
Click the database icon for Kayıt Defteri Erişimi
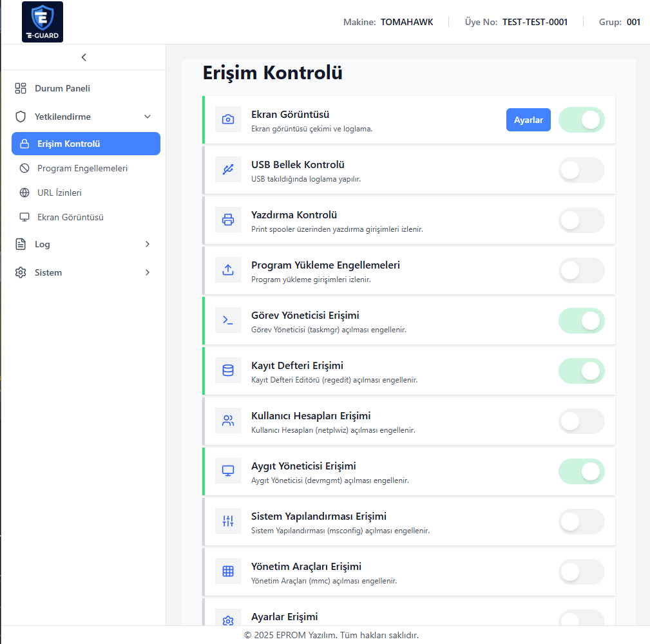click(227, 371)
